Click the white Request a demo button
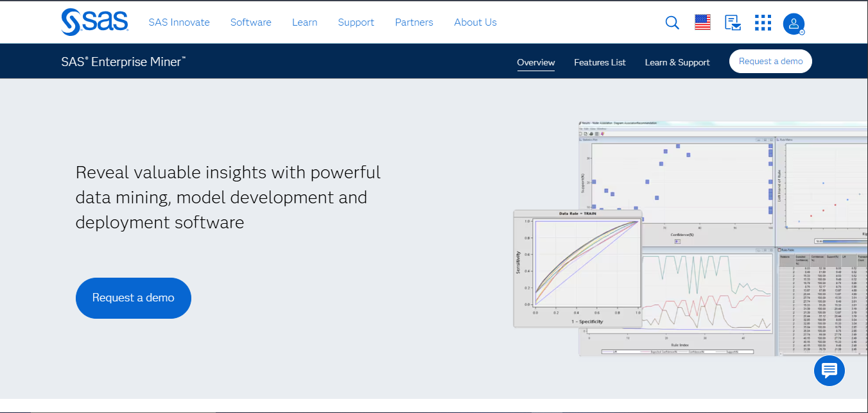This screenshot has height=413, width=868. click(x=770, y=62)
